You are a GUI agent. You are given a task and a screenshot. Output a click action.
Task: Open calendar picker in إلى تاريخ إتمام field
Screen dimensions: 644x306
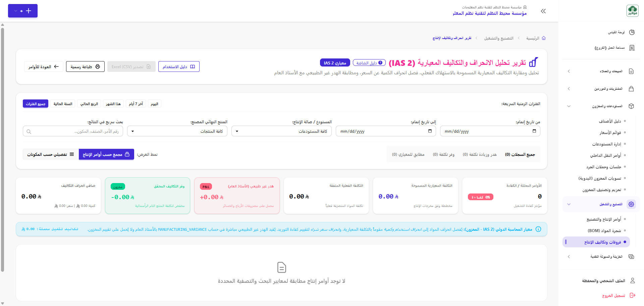pos(430,131)
